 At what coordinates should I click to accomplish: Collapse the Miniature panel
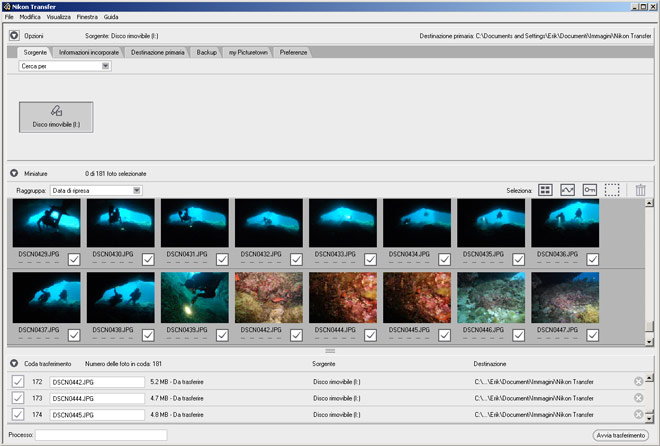(x=14, y=173)
